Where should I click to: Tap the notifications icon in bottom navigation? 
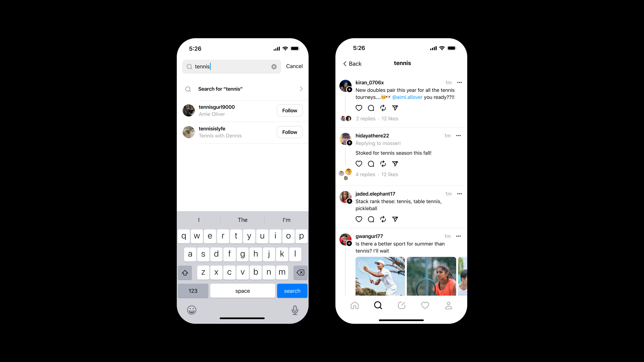425,305
